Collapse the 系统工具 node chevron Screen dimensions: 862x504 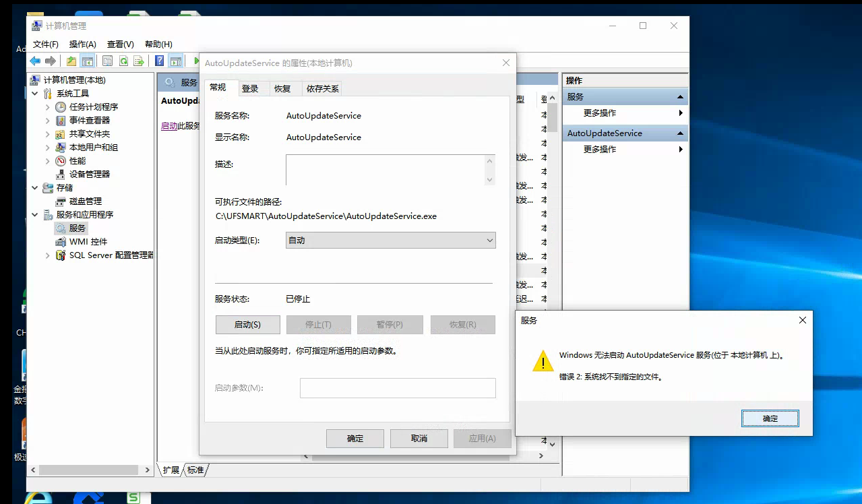pyautogui.click(x=35, y=93)
